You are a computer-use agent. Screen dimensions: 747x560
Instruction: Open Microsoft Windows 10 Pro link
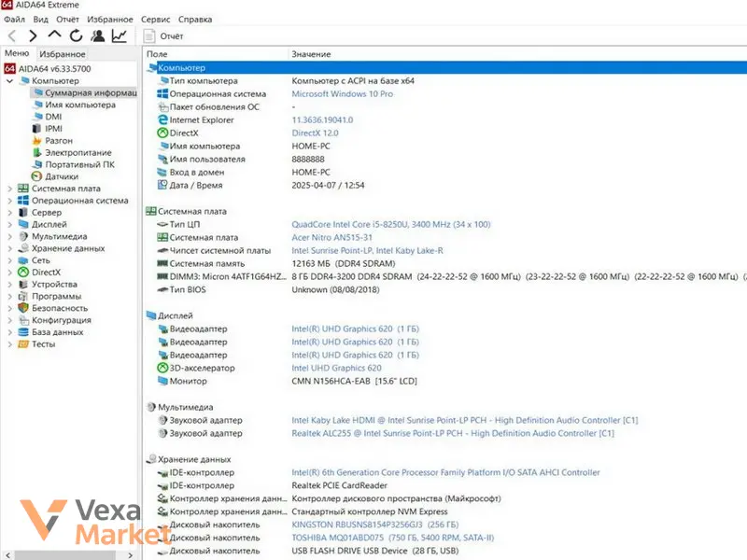(x=342, y=94)
